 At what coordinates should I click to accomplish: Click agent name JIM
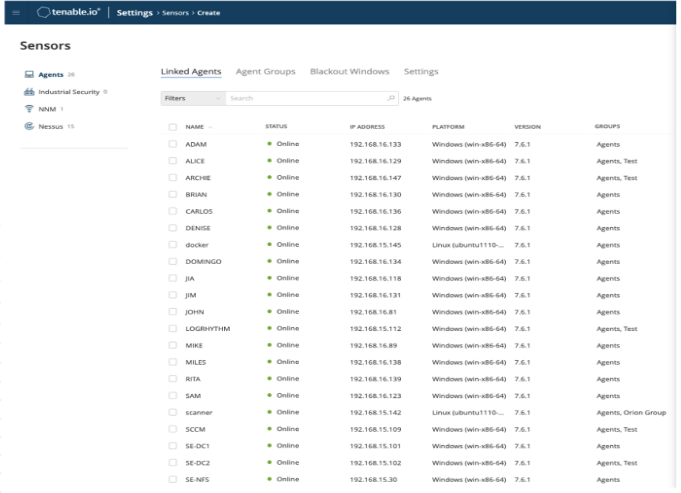(x=191, y=295)
